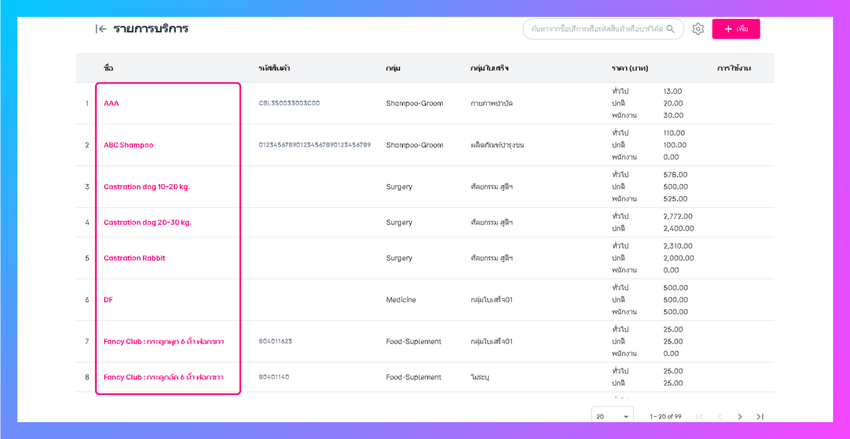850x439 pixels.
Task: Open the Castration Rabbit service link
Action: [x=134, y=258]
